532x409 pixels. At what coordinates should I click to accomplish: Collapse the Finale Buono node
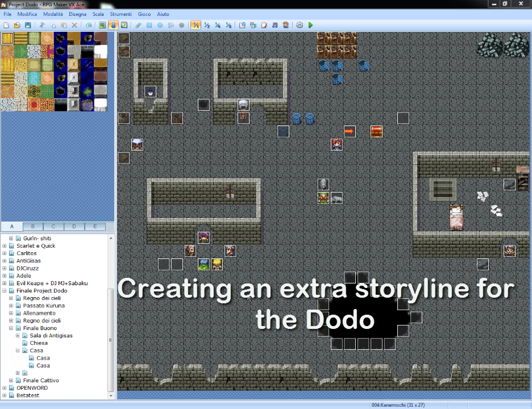coord(11,328)
